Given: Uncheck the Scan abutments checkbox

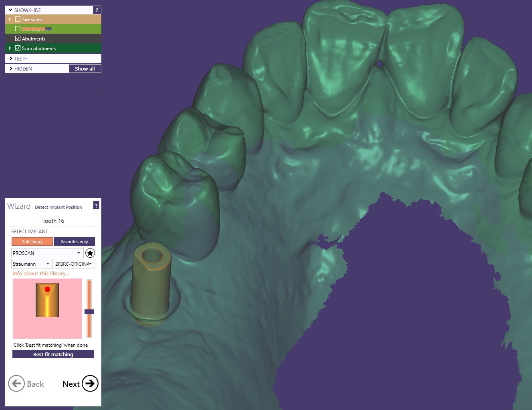Looking at the screenshot, I should point(18,48).
